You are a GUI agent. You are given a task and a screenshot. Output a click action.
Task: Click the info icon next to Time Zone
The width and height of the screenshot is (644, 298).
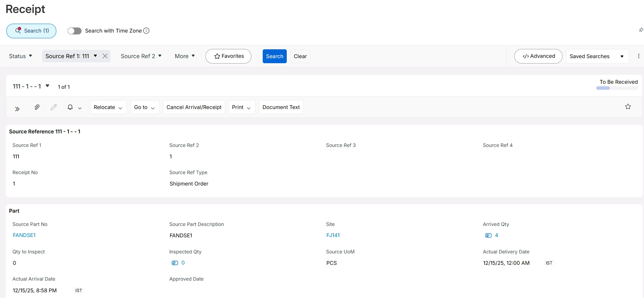coord(146,31)
